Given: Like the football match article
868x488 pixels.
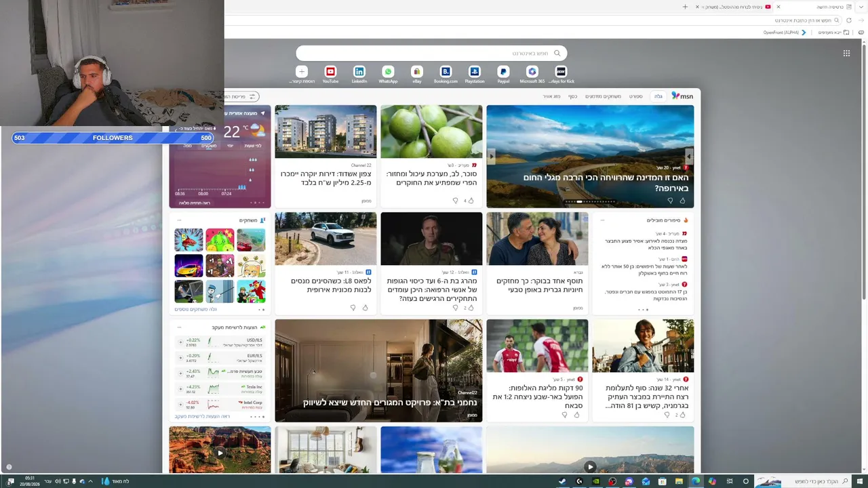Looking at the screenshot, I should tap(576, 415).
